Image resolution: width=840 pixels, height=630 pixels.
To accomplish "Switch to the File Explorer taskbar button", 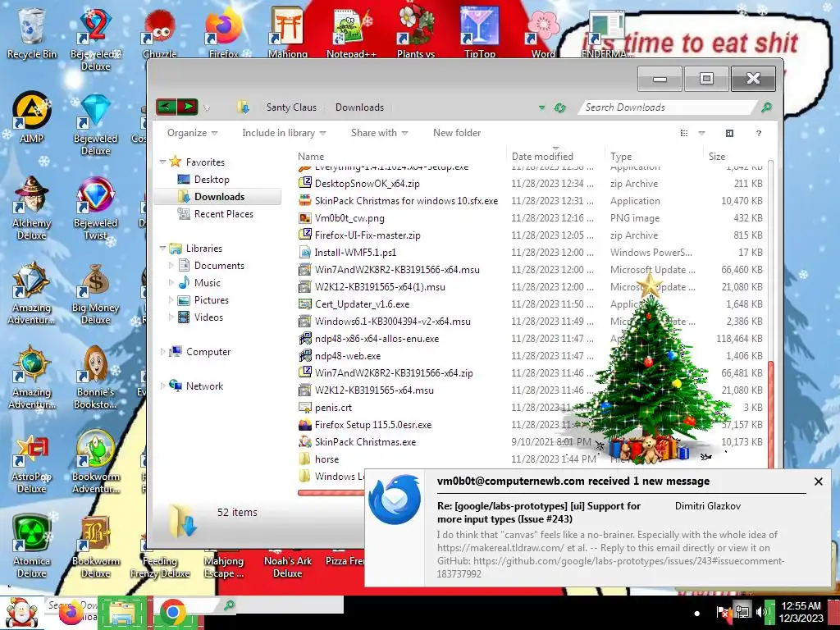I will pyautogui.click(x=122, y=613).
